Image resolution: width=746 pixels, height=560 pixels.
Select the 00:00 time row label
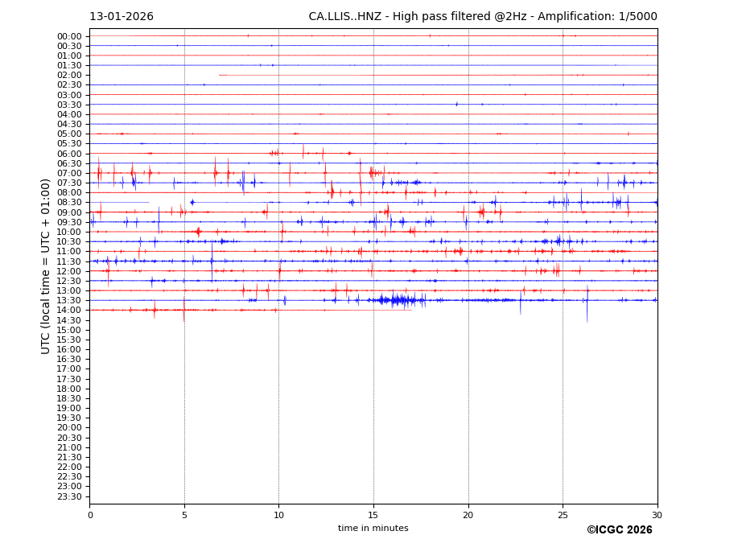[x=69, y=36]
